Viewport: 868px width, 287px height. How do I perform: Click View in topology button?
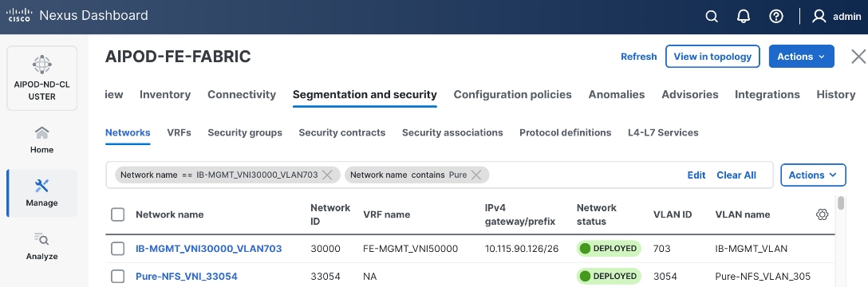pyautogui.click(x=712, y=57)
